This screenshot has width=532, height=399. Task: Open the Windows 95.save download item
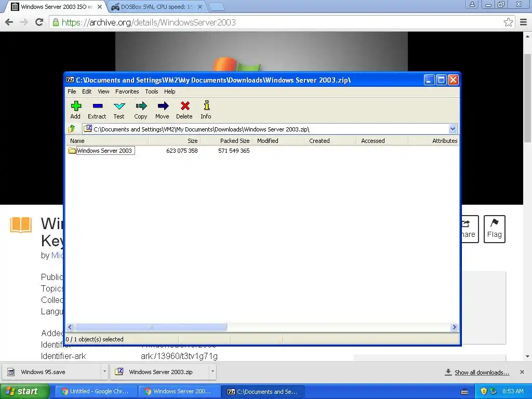[51, 372]
